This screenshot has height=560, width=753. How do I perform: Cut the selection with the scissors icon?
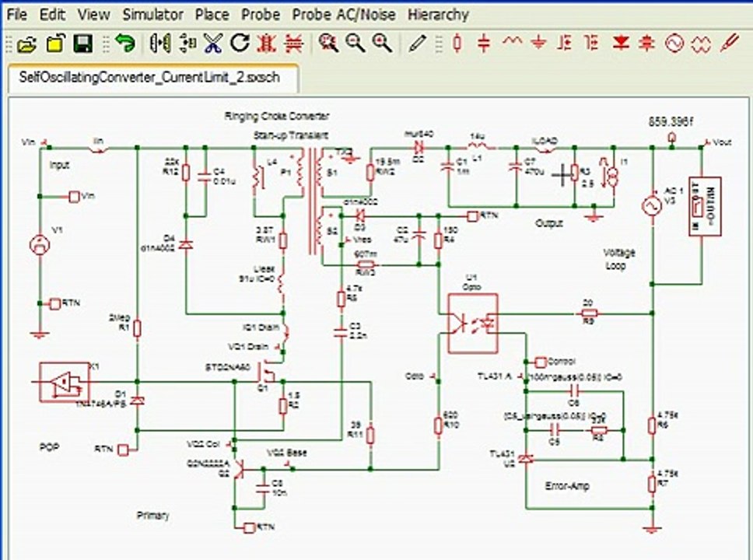click(x=213, y=44)
